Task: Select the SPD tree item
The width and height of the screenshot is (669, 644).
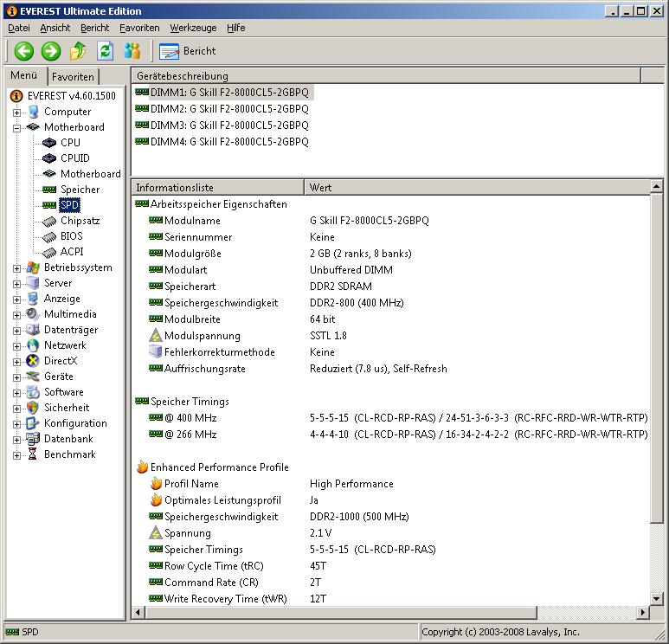Action: (x=69, y=205)
